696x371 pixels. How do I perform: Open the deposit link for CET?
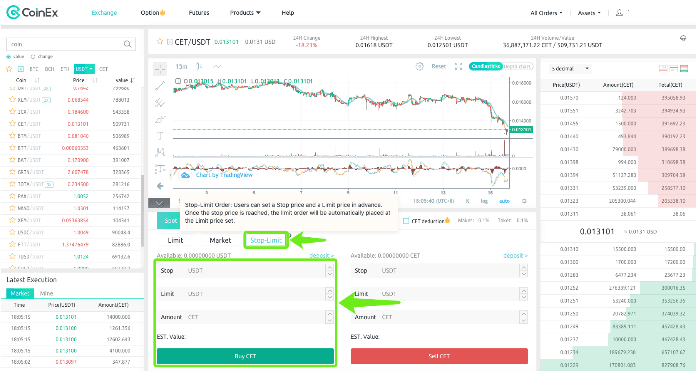(x=515, y=256)
